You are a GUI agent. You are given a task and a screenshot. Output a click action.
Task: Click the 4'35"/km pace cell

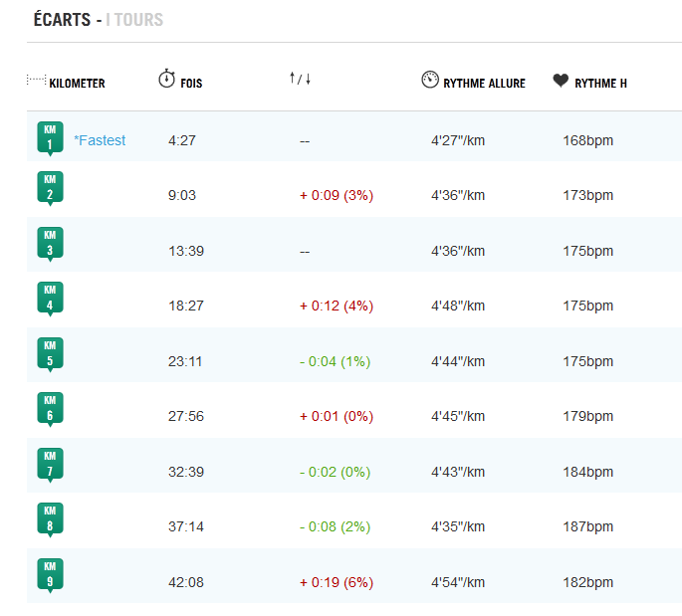click(x=458, y=526)
